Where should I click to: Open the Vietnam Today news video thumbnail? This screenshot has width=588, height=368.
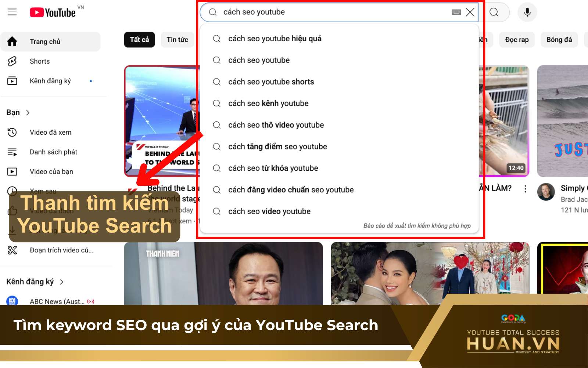pos(162,121)
